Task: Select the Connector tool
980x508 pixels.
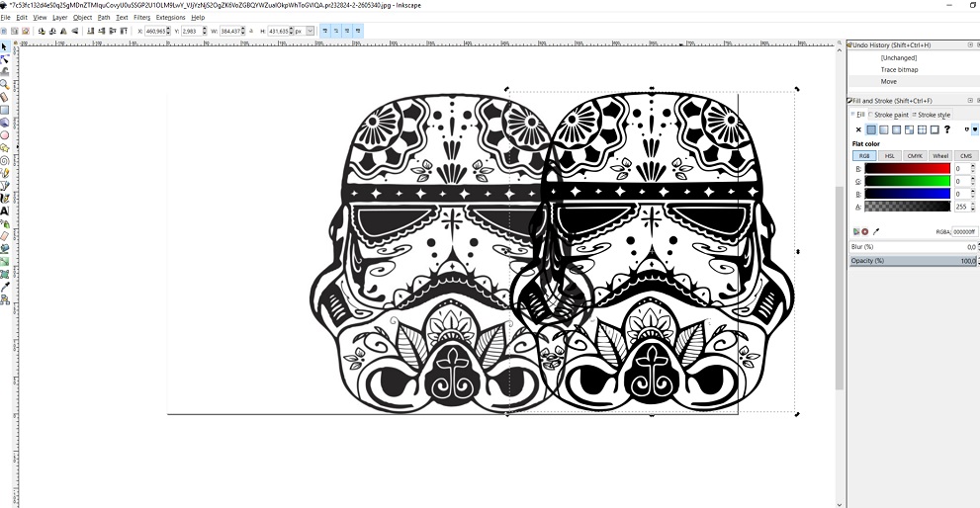Action: [5, 299]
